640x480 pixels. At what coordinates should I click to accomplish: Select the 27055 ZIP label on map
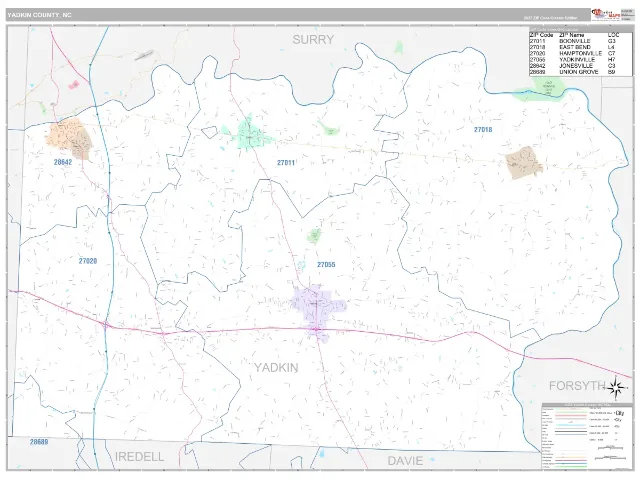326,264
